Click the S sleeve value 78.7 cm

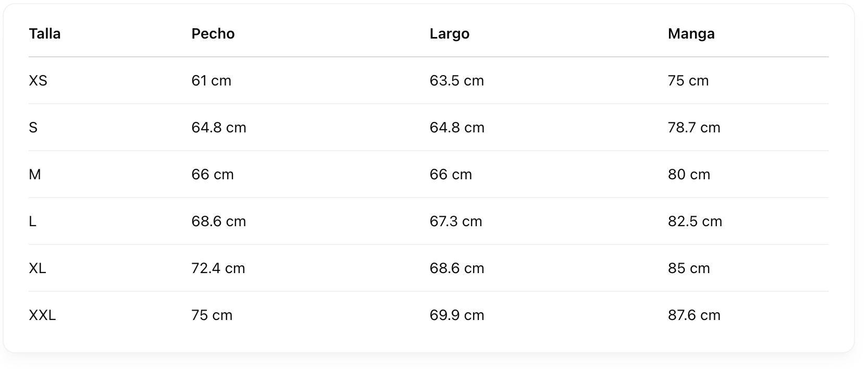point(694,128)
